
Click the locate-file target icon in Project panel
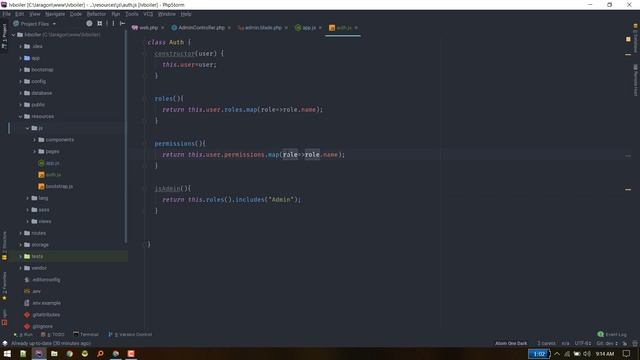[89, 24]
